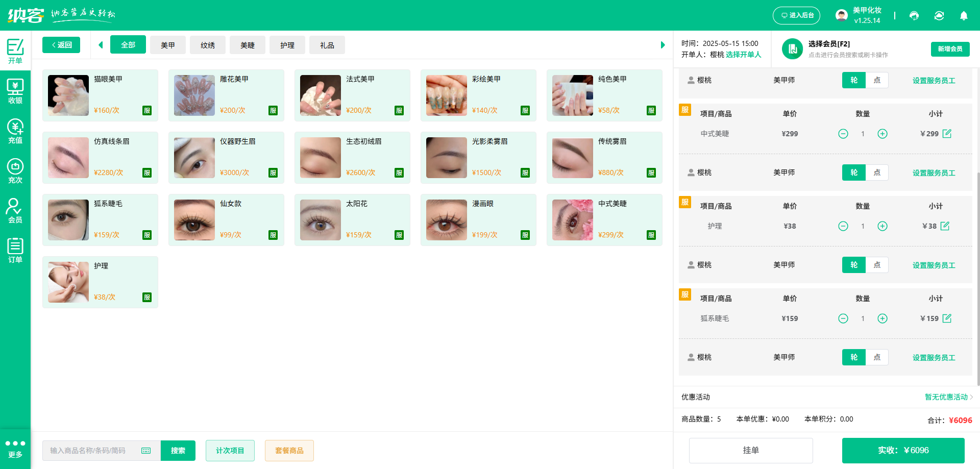The height and width of the screenshot is (469, 980).
Task: Click the 搜索 search button
Action: pyautogui.click(x=178, y=451)
